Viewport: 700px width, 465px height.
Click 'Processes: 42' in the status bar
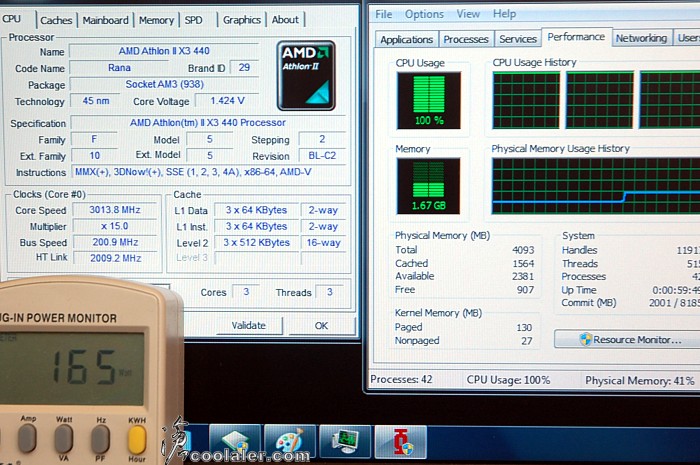[x=401, y=379]
